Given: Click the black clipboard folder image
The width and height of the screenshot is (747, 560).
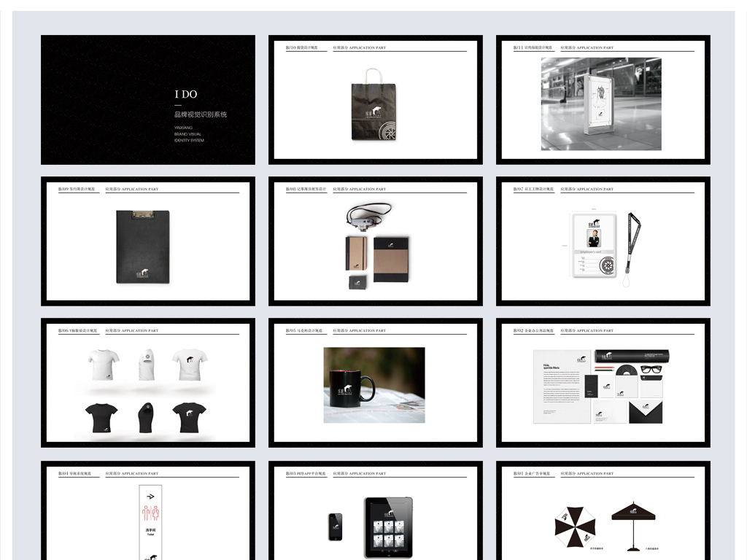Looking at the screenshot, I should [143, 246].
